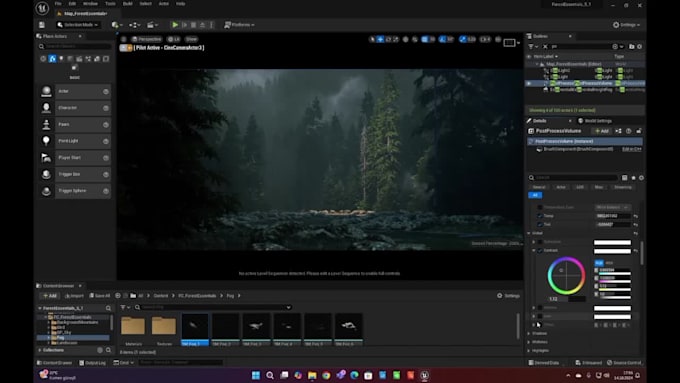Click the Details property matrix grid icon
The image size is (680, 383).
(x=624, y=178)
